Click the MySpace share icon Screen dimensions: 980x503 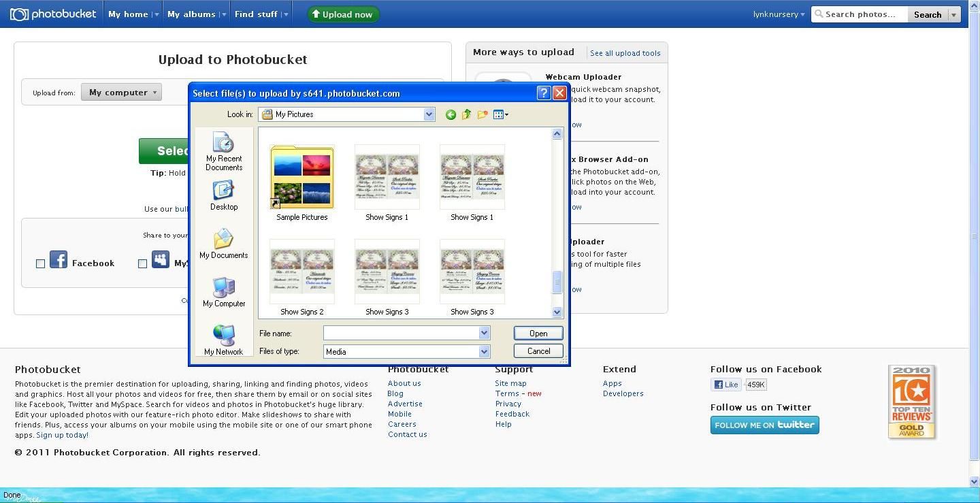161,259
